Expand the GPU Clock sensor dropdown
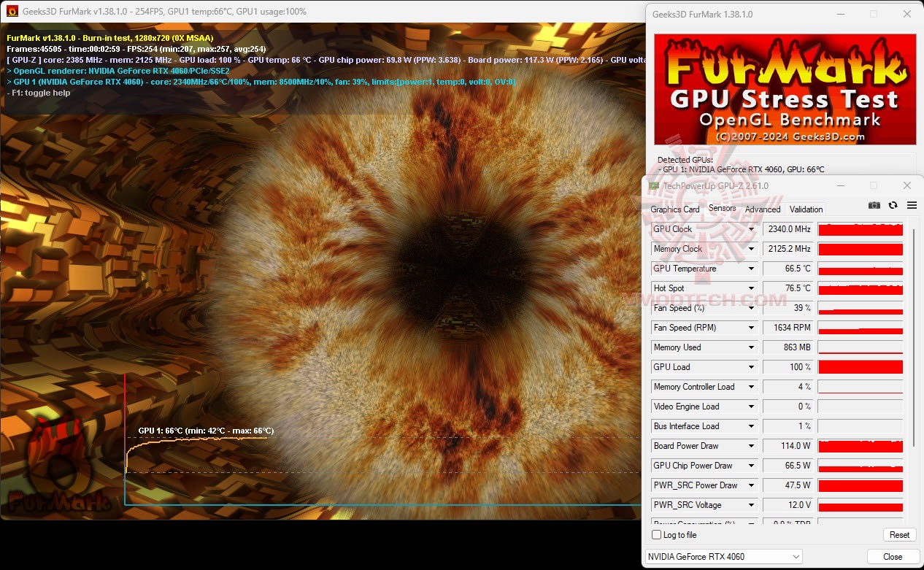 click(751, 229)
